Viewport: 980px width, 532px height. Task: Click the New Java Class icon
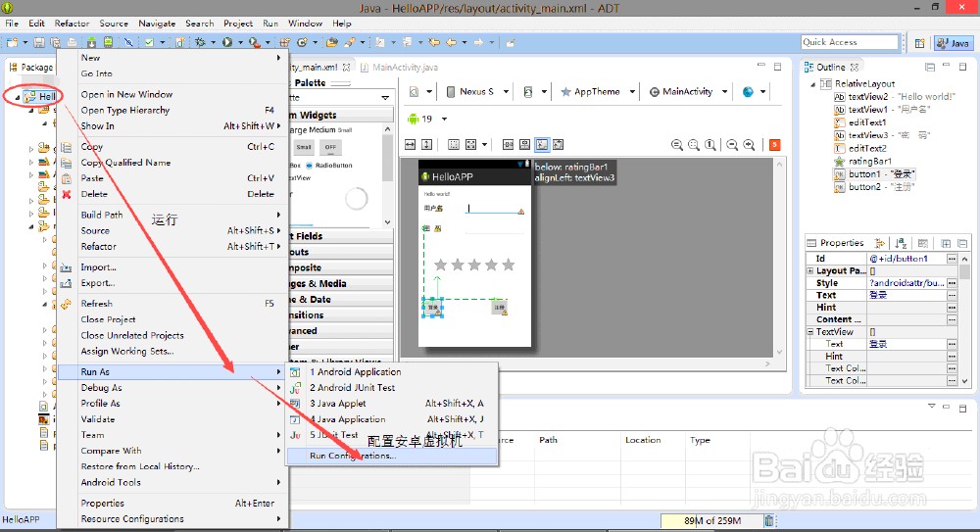pos(302,42)
